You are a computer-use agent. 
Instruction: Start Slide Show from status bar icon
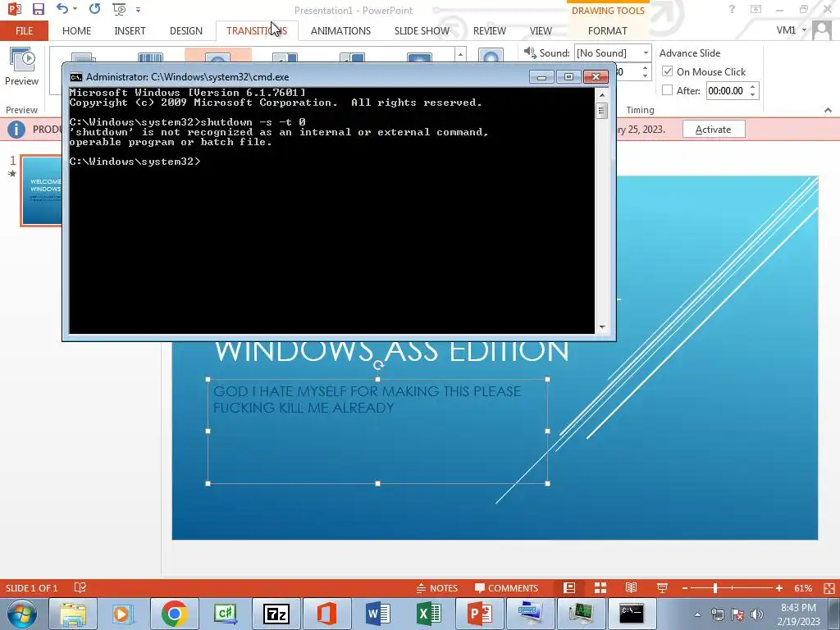tap(662, 587)
